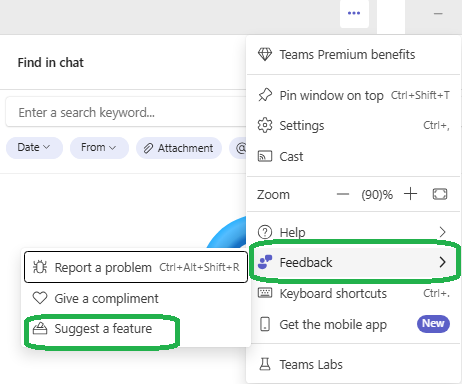Click the Settings gear icon
The image size is (462, 384).
(265, 125)
